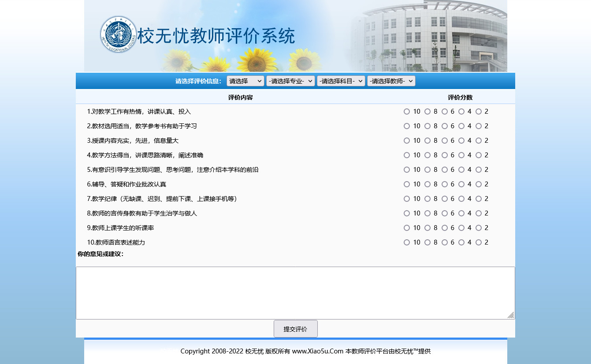Select score 8 for item 2 教学参考书
The width and height of the screenshot is (591, 364).
427,126
